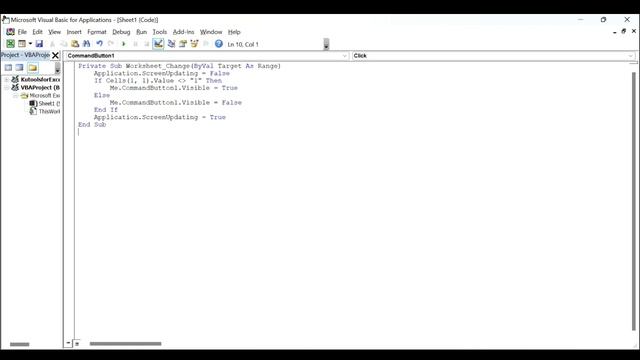The image size is (640, 360).
Task: Open the Click procedure dropdown
Action: 631,56
